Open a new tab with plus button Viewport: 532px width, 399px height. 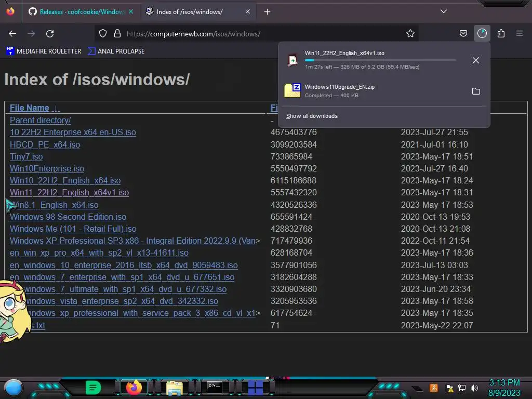coord(268,12)
